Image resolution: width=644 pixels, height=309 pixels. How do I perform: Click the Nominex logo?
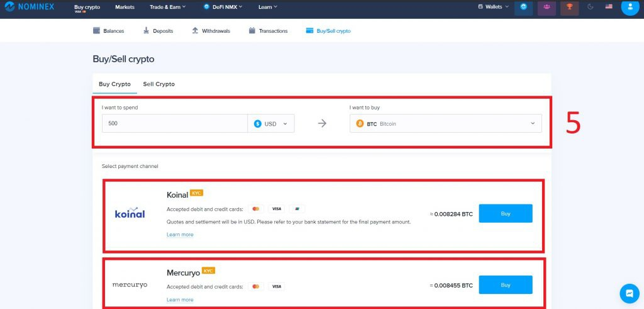tap(30, 6)
